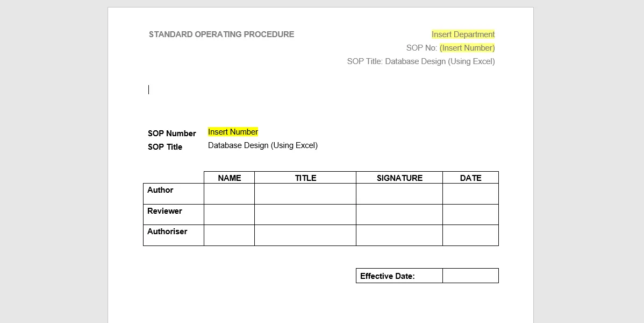
Task: Click the 'DATE' column header
Action: coord(471,178)
